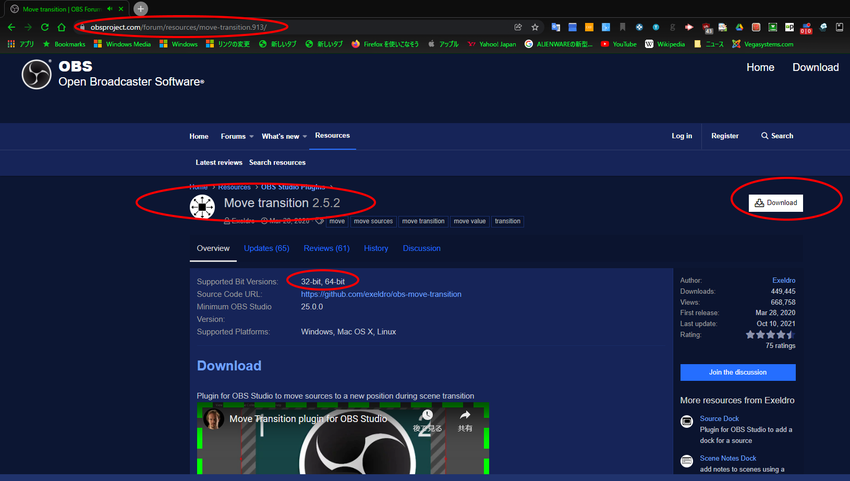Click the video channel avatar
The height and width of the screenshot is (481, 850).
click(x=214, y=419)
